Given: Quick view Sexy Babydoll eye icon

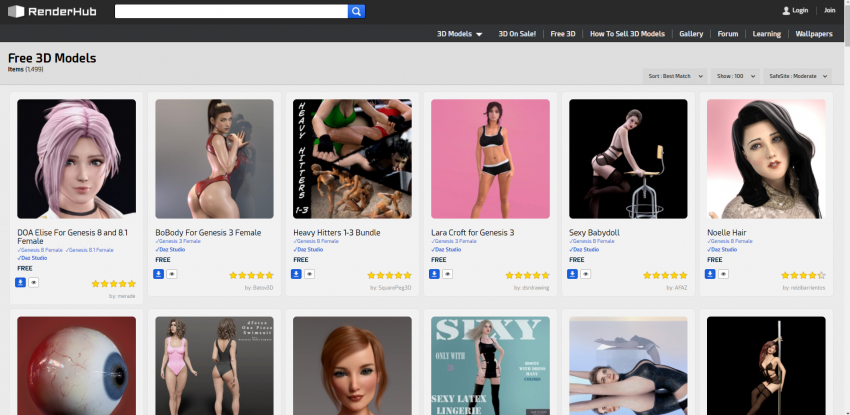Looking at the screenshot, I should click(x=585, y=274).
